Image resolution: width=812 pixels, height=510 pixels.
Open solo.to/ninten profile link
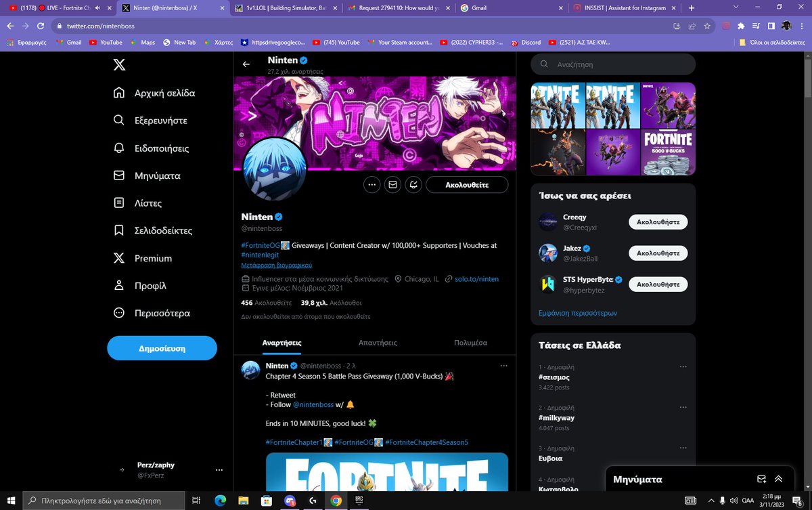(476, 278)
